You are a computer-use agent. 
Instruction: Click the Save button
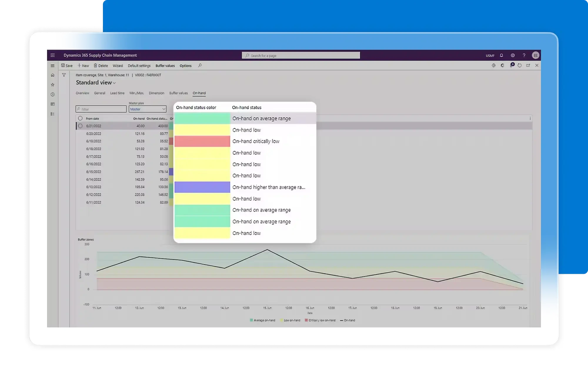67,66
